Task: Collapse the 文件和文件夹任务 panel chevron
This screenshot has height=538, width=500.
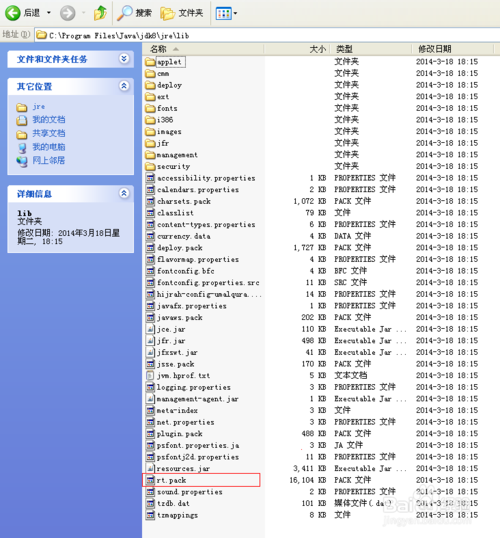Action: pyautogui.click(x=124, y=59)
